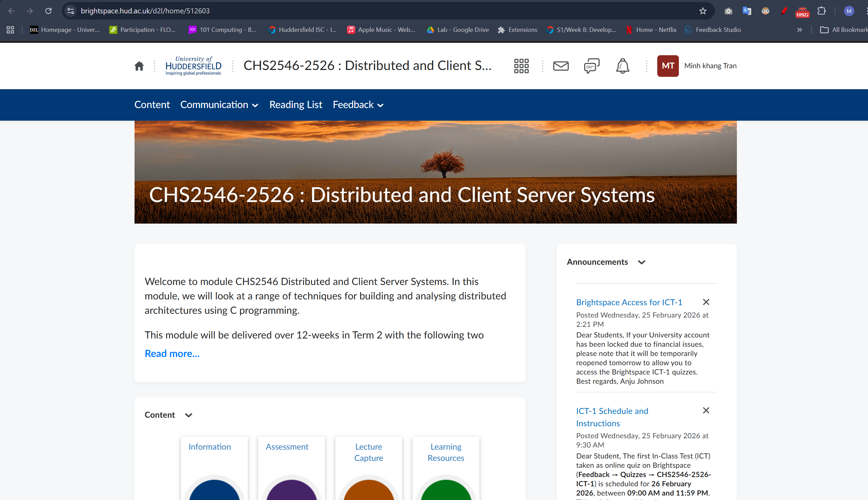Expand the Feedback dropdown menu
Viewport: 868px width, 500px height.
point(358,105)
